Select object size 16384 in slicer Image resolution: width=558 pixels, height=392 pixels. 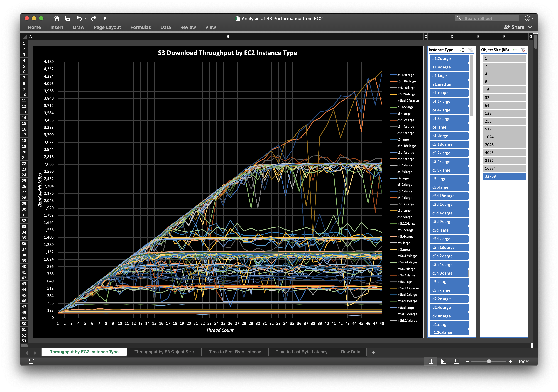click(x=504, y=168)
